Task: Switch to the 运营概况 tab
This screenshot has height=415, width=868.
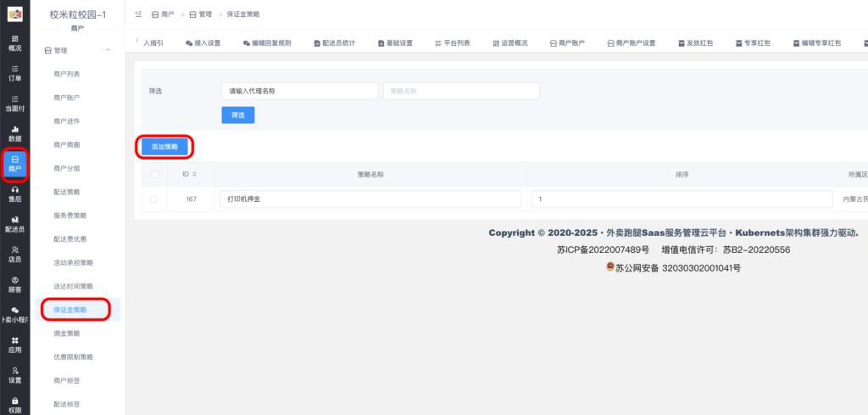Action: 510,43
